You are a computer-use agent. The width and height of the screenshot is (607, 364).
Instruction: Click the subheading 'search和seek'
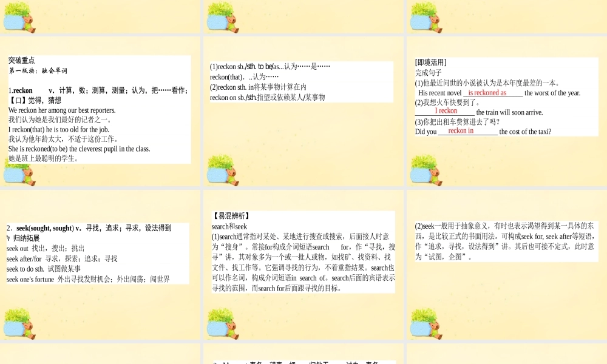[229, 227]
